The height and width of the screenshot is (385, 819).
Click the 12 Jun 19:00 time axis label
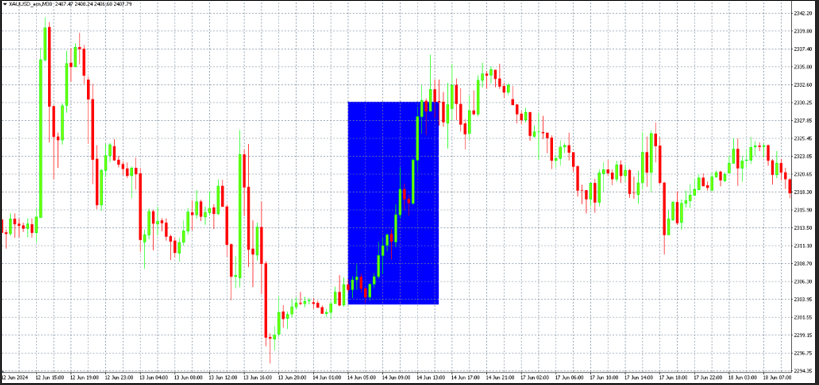(x=84, y=377)
